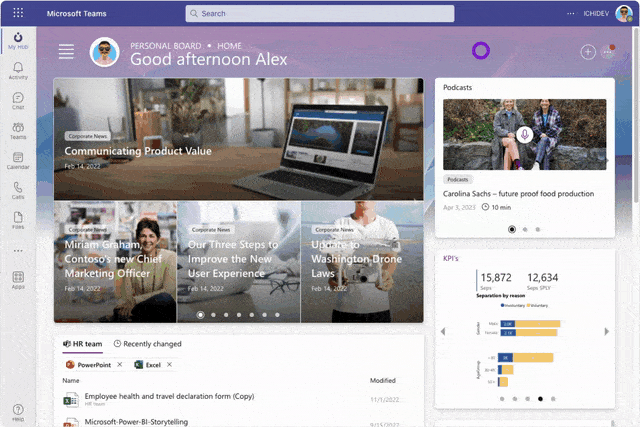Open My Hub in the sidebar

tap(18, 41)
